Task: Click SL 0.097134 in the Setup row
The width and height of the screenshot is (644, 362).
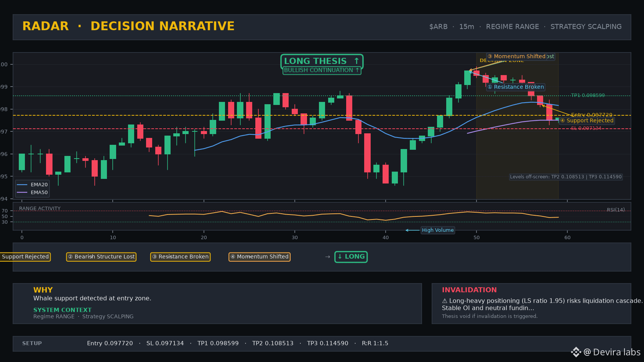Action: (165, 343)
